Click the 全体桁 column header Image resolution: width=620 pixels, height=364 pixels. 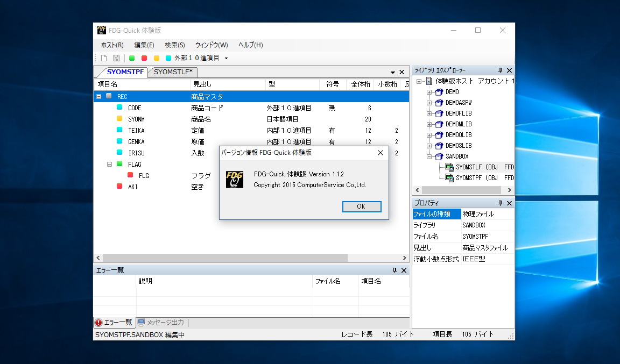pos(360,84)
